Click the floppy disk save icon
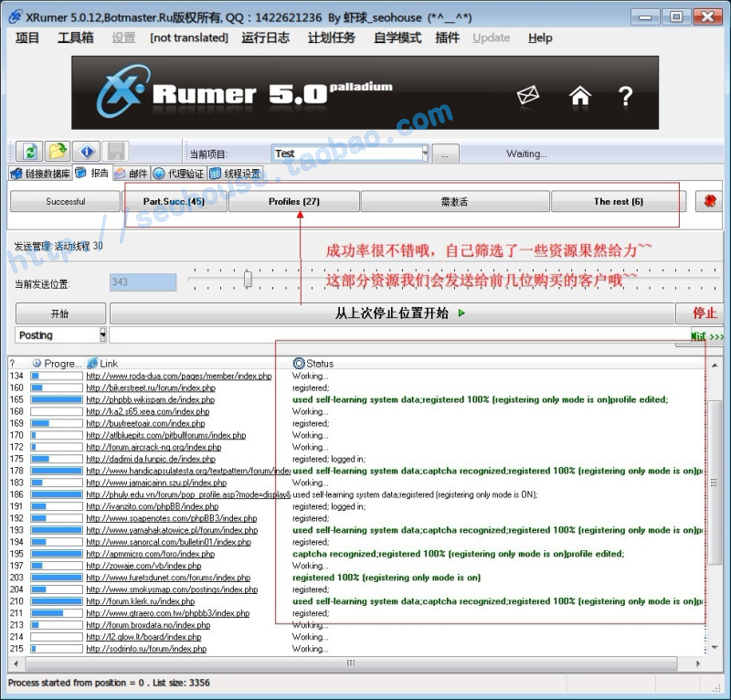Image resolution: width=731 pixels, height=700 pixels. [115, 152]
